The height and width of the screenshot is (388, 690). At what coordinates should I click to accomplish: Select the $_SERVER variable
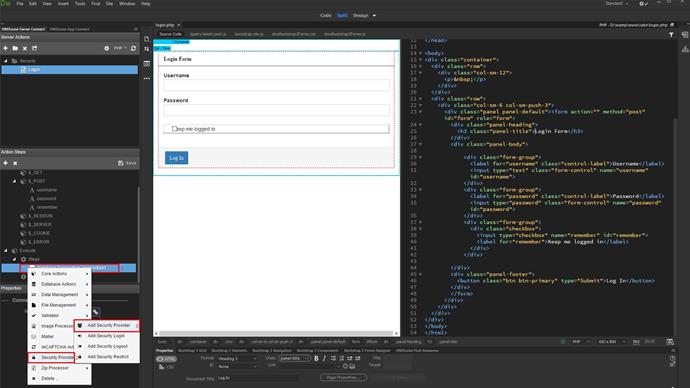click(x=39, y=224)
